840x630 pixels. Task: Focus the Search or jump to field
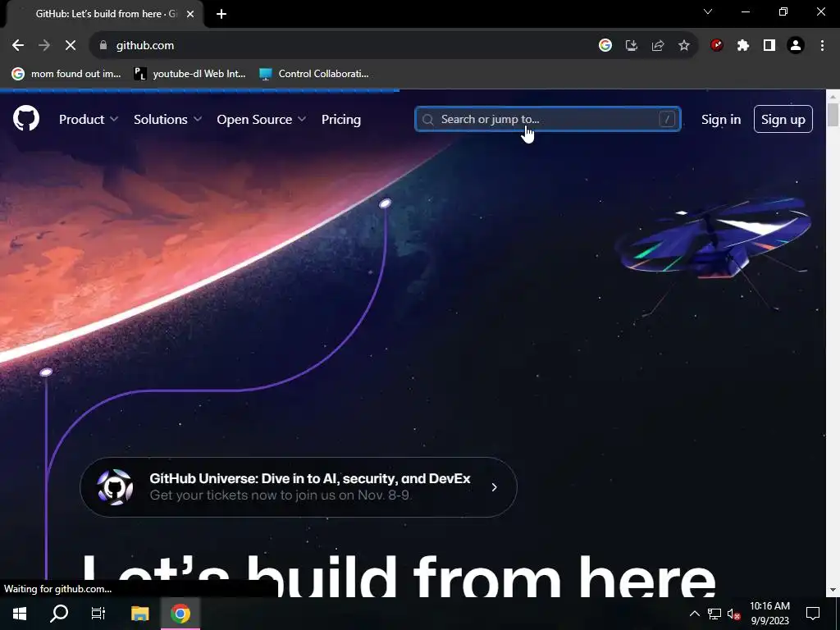point(547,119)
